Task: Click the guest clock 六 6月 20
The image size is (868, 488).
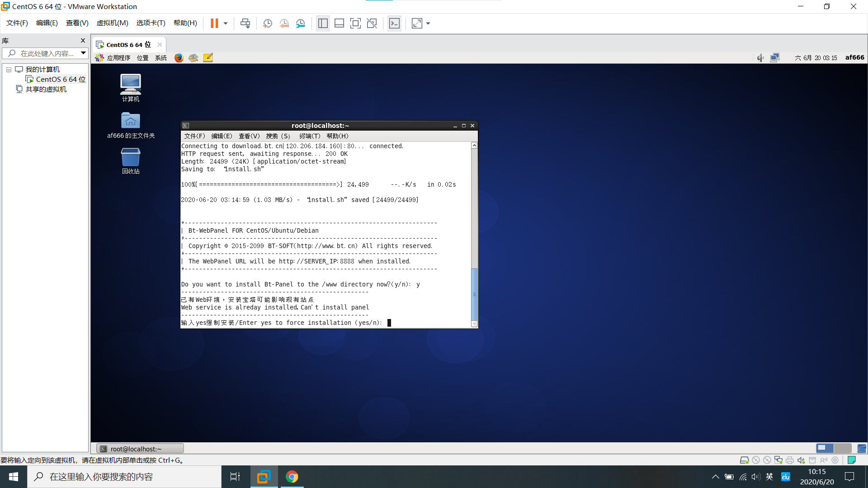Action: point(816,58)
